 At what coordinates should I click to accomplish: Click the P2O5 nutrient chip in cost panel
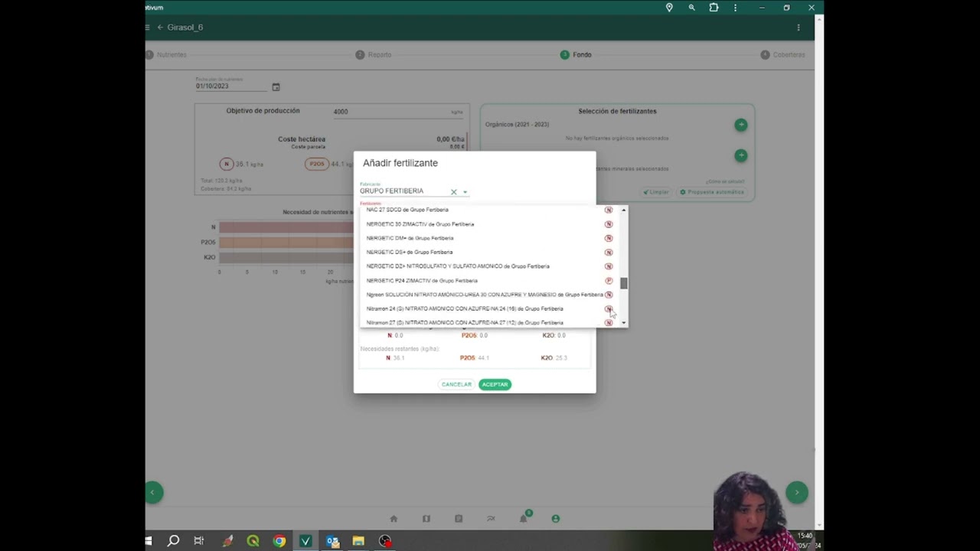(317, 164)
